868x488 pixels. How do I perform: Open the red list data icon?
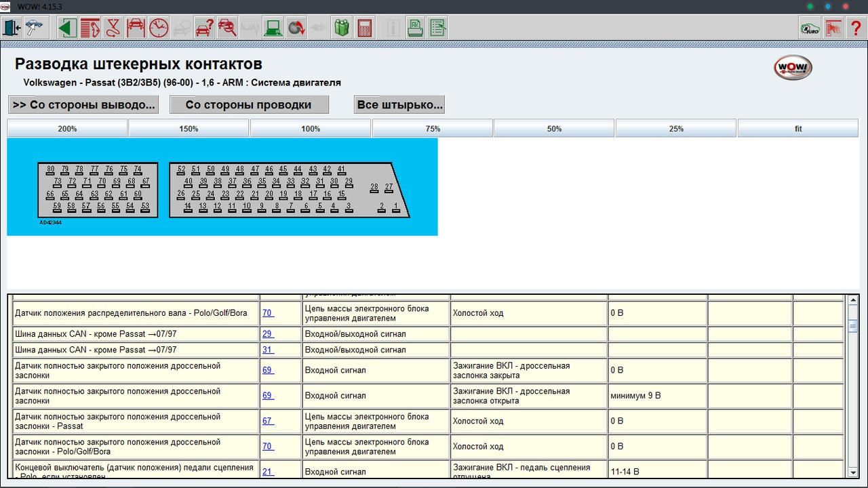pyautogui.click(x=90, y=28)
